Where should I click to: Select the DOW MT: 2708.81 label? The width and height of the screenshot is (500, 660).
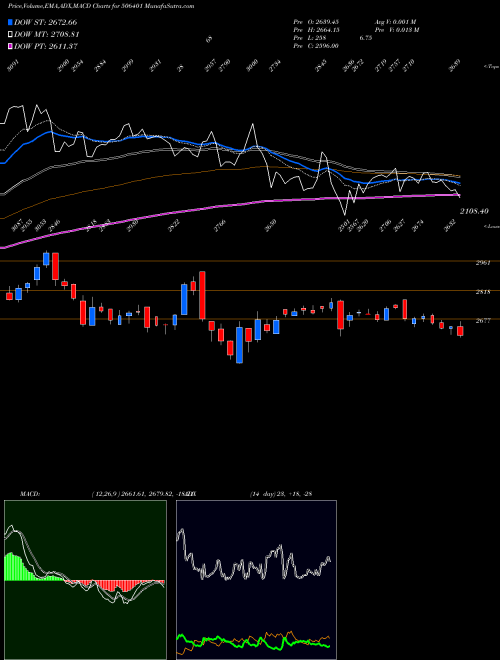click(47, 35)
